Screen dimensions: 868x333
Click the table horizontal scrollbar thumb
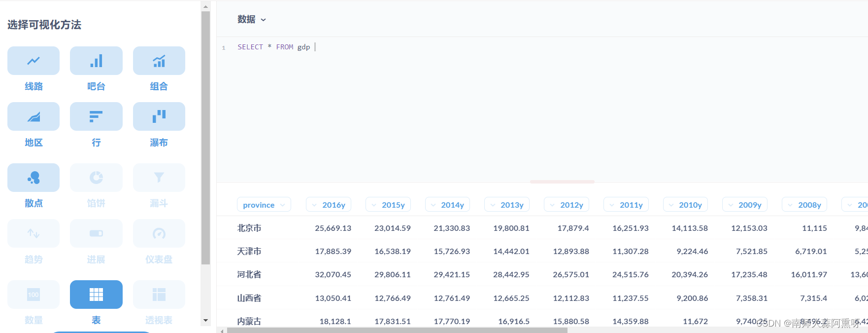pos(397,330)
